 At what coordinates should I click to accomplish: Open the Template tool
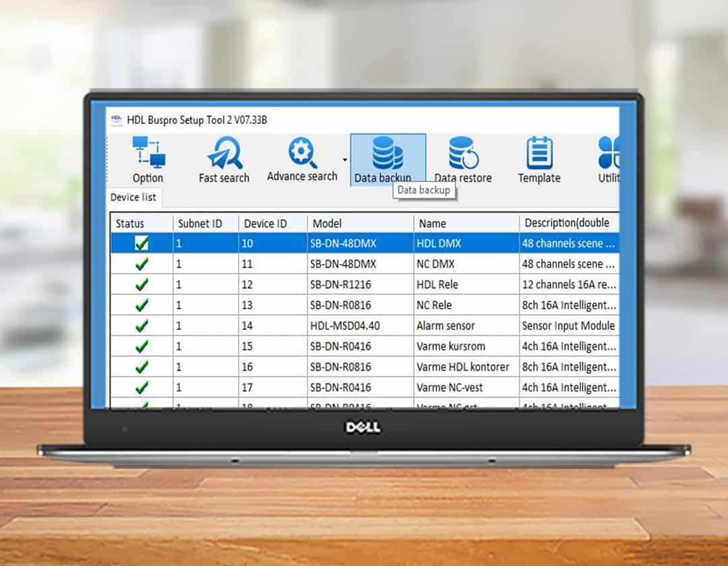(x=539, y=160)
